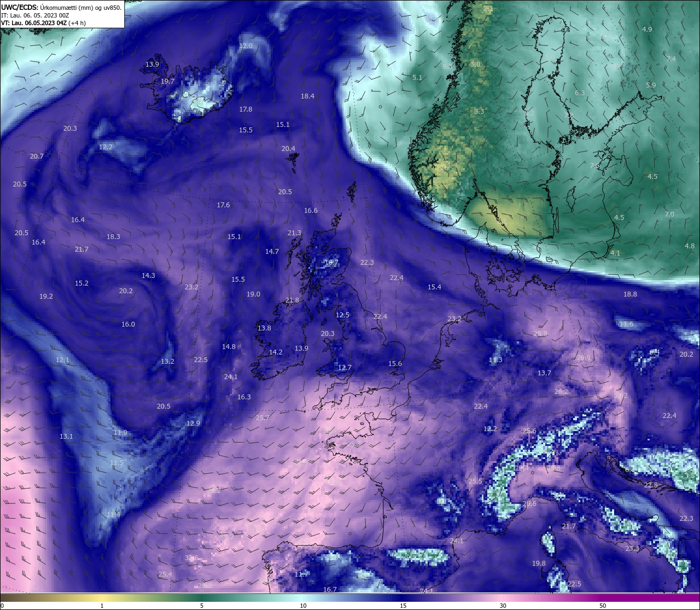The height and width of the screenshot is (610, 700).
Task: Click the colorbar label 10
Action: (x=303, y=606)
